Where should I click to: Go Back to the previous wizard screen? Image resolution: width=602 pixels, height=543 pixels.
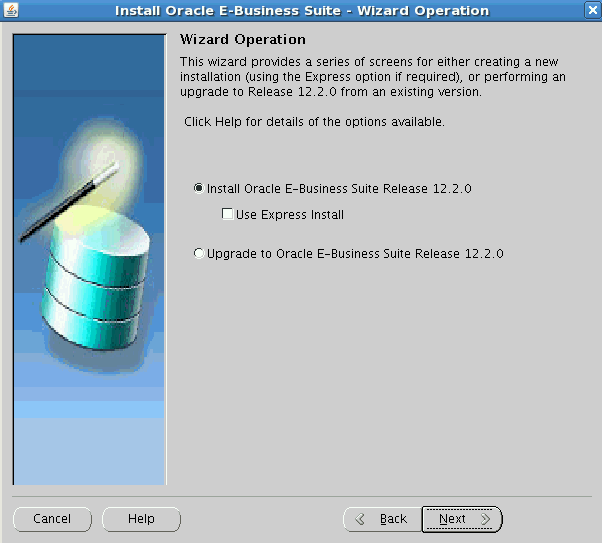click(x=382, y=519)
